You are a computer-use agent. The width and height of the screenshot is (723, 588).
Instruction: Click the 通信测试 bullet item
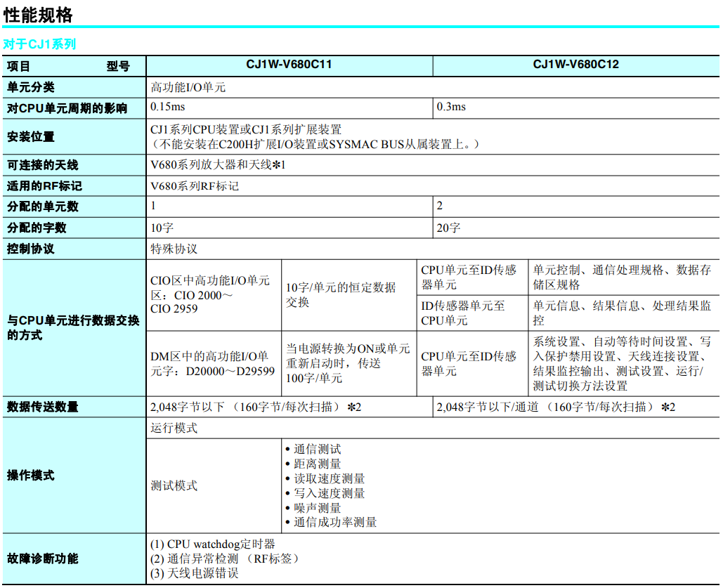pos(313,449)
